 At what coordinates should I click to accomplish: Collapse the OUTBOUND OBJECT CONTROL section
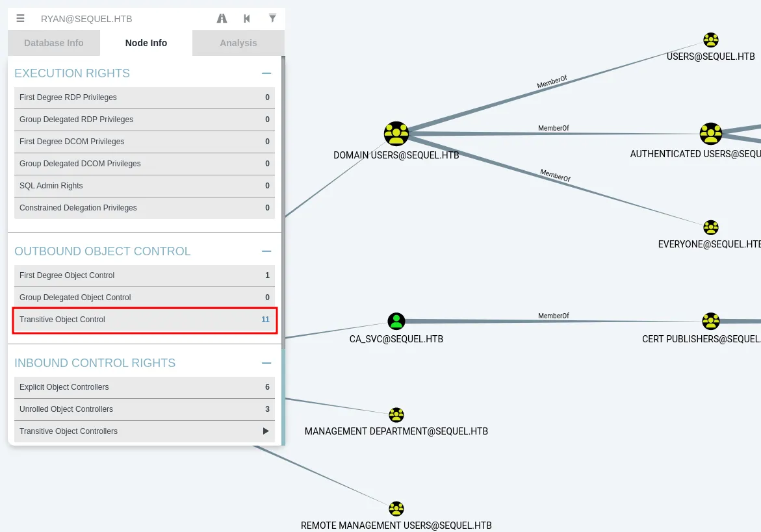pyautogui.click(x=266, y=251)
